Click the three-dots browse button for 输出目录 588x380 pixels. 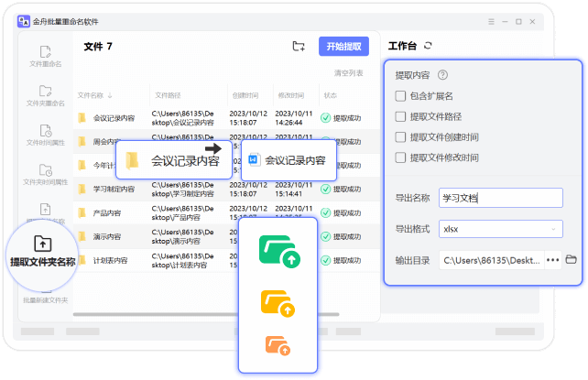(x=552, y=259)
